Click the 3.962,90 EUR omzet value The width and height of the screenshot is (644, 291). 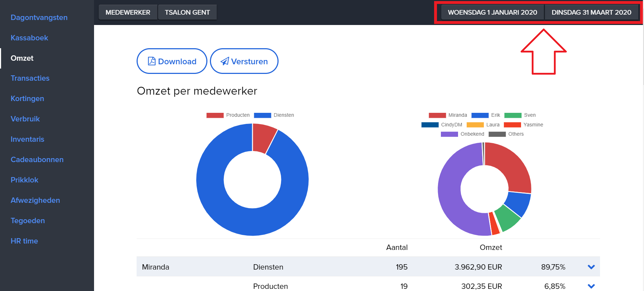click(x=478, y=267)
